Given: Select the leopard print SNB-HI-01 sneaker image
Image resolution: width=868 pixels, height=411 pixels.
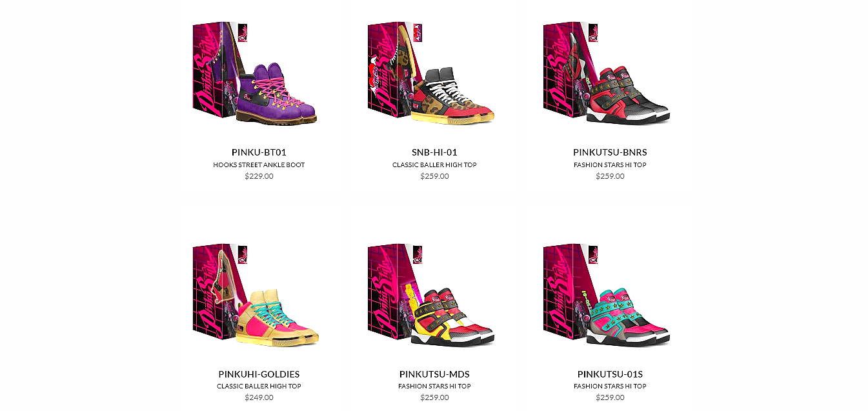Looking at the screenshot, I should click(x=430, y=73).
